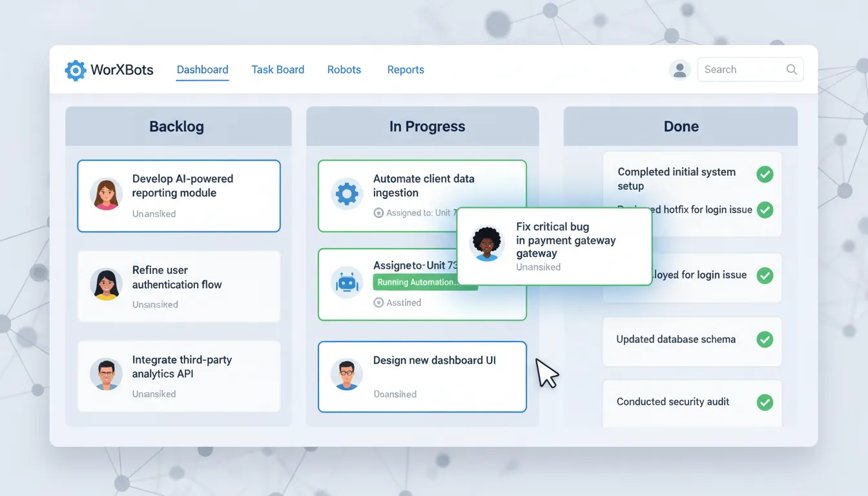Open the Robots section
Screen dimensions: 868x496
[x=344, y=69]
